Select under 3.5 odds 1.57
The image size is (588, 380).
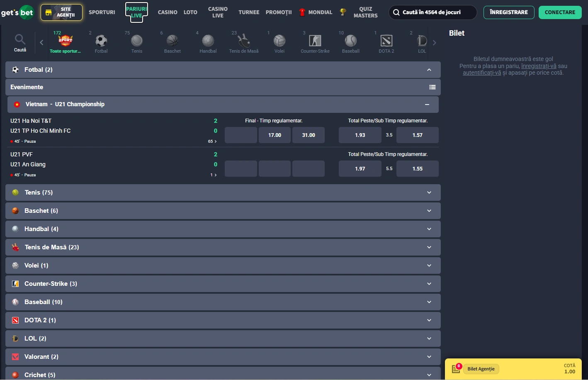(x=418, y=135)
